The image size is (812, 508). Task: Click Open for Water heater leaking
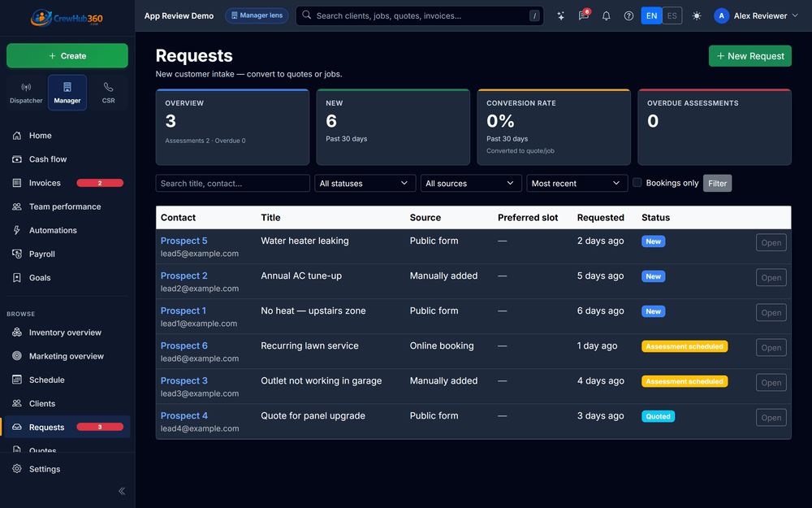771,242
